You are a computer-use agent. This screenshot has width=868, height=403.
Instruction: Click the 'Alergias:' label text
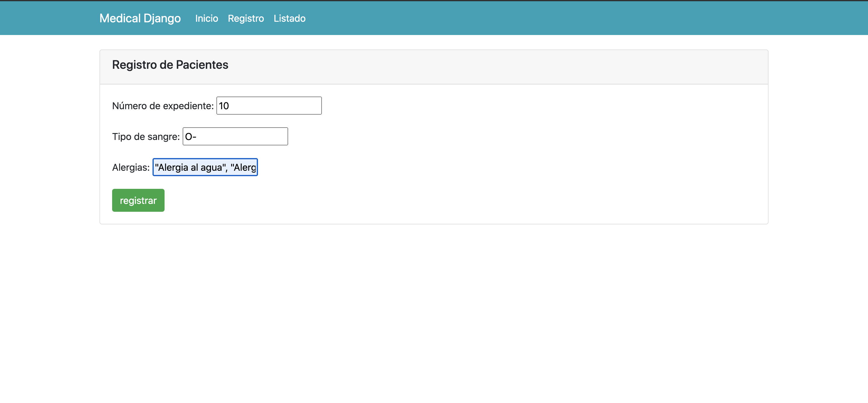click(131, 167)
